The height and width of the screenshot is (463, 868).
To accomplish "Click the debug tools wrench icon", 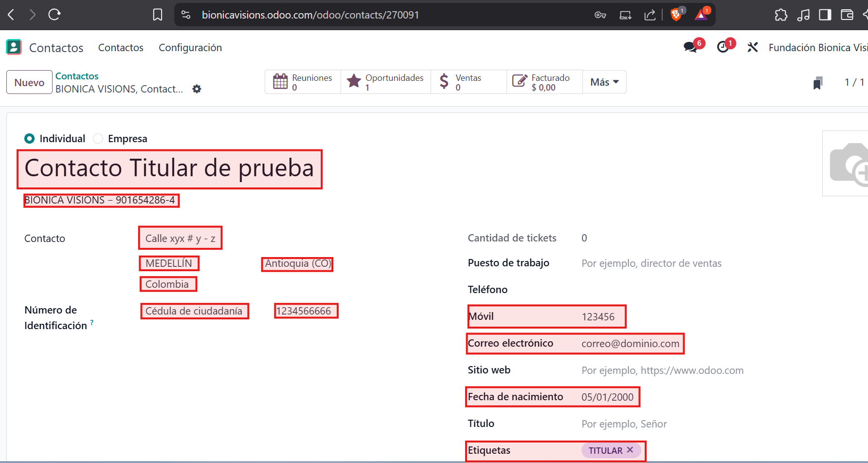I will [753, 47].
